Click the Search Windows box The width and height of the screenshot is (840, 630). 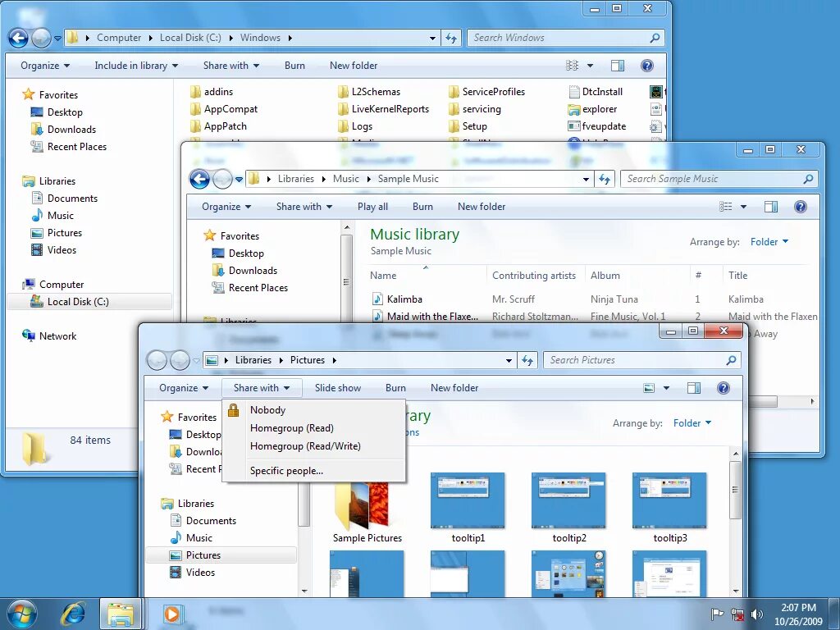coord(566,38)
